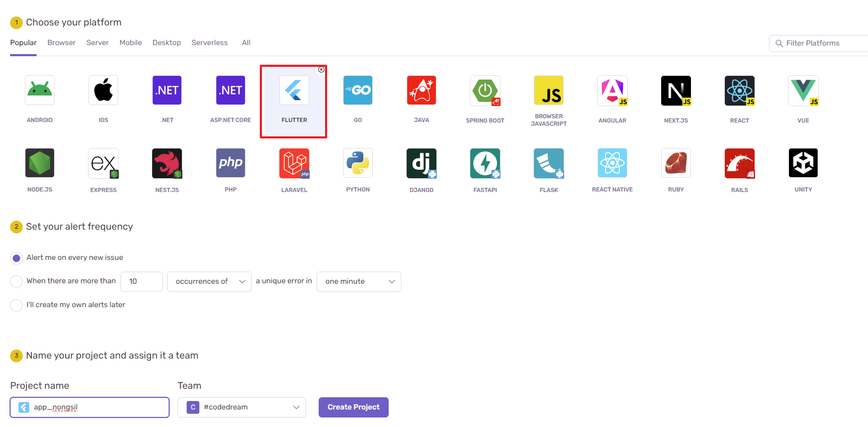
Task: Select the Next.js platform icon
Action: [676, 90]
